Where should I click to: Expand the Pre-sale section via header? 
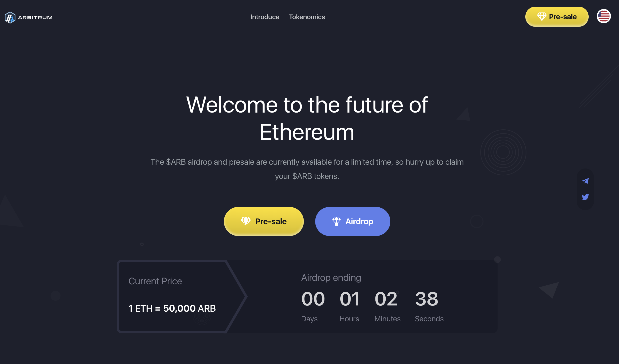pyautogui.click(x=557, y=17)
